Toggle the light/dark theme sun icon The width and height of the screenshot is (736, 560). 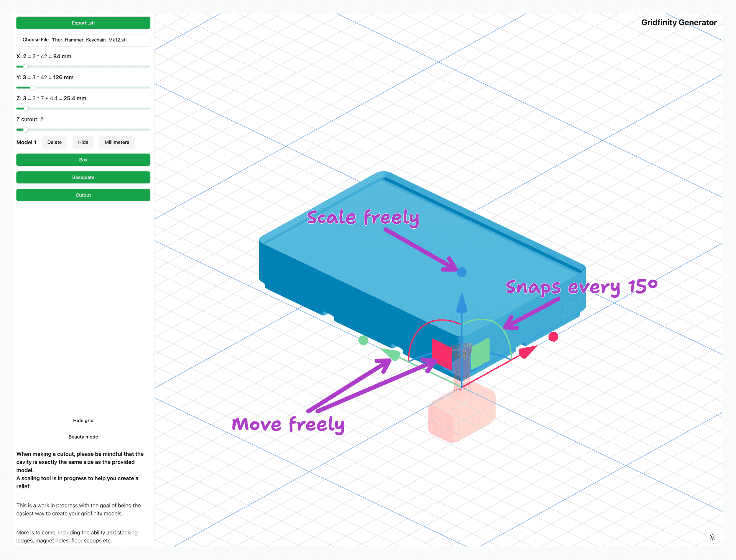[x=712, y=537]
